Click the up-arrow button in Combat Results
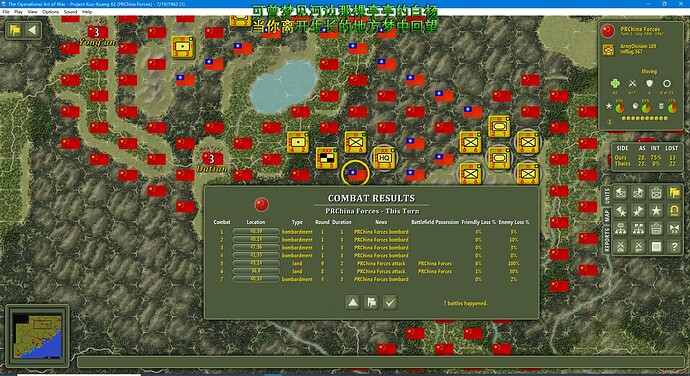The image size is (690, 376). [x=353, y=302]
